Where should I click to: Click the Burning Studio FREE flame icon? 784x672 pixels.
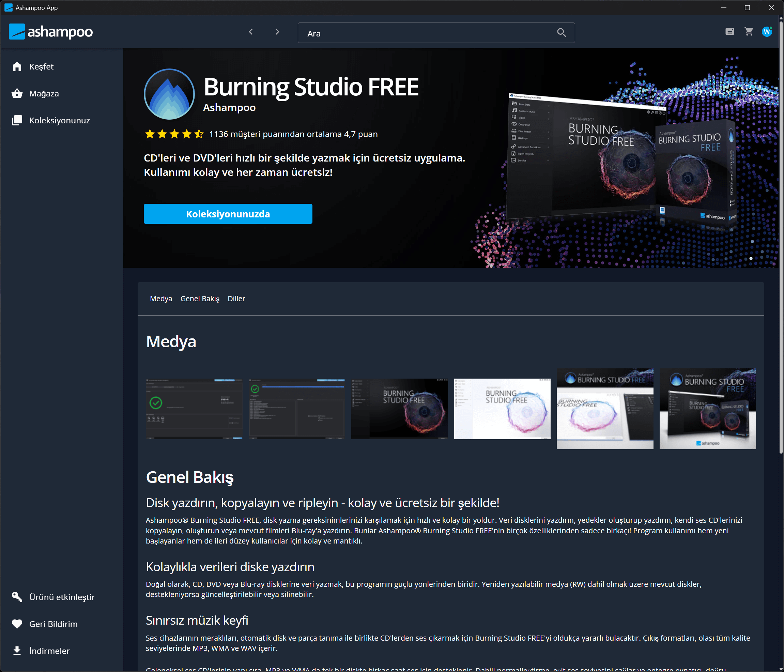[169, 94]
